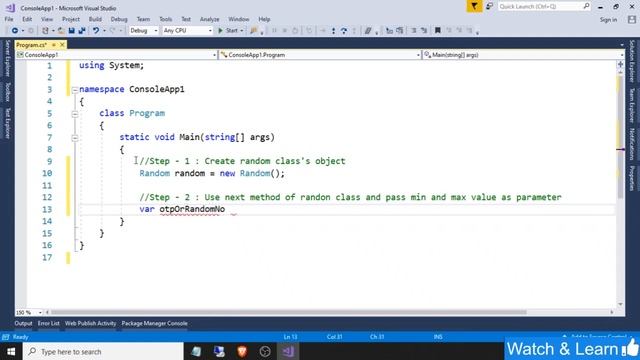The width and height of the screenshot is (640, 360).
Task: Open the Toolbox side tab
Action: 7,92
